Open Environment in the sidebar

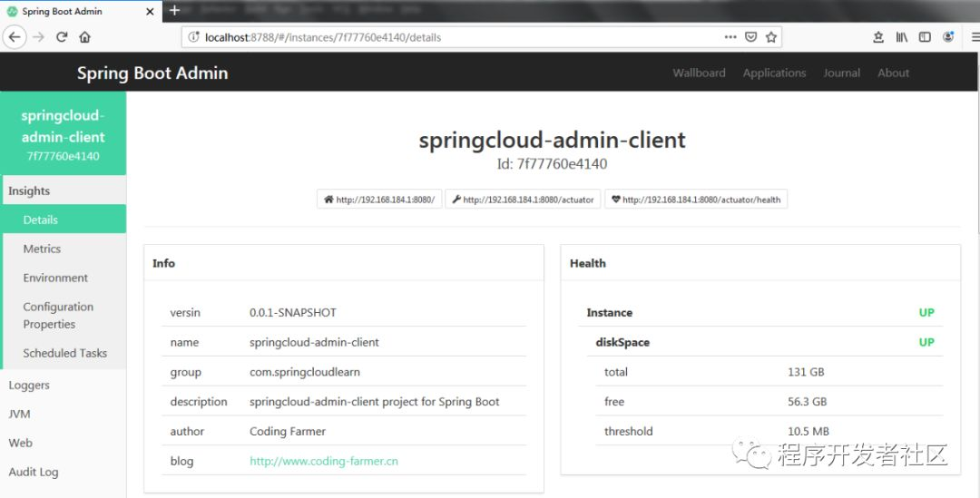click(64, 278)
